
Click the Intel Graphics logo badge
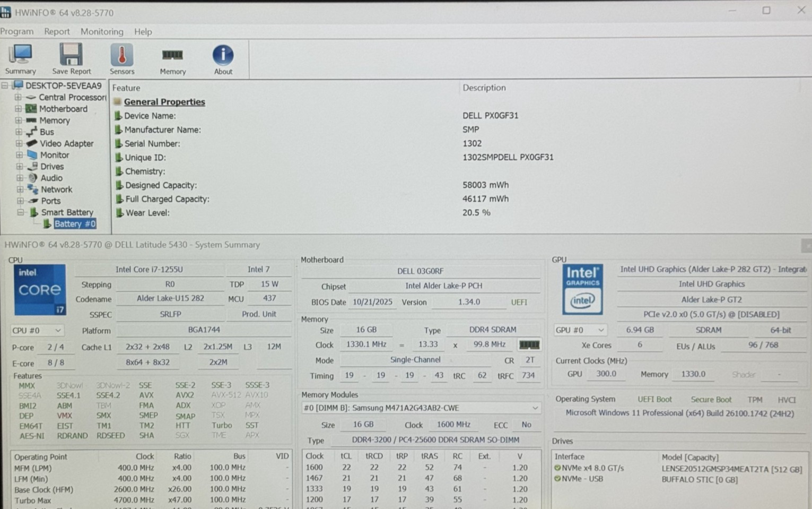(582, 290)
